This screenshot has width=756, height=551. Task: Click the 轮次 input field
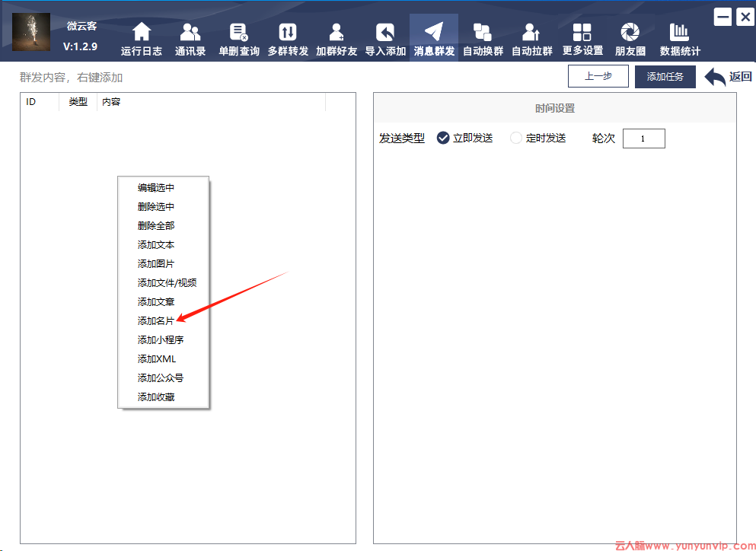pos(643,139)
